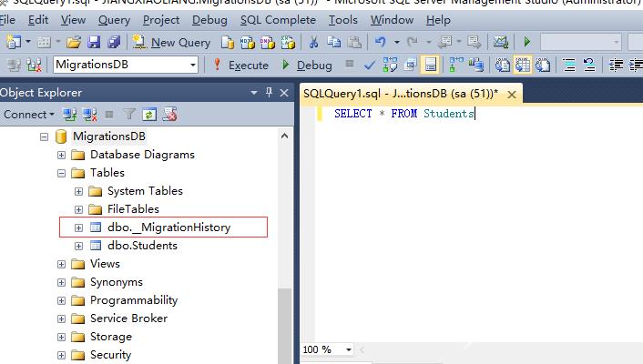Click Comment Out Selected Lines icon

click(569, 65)
